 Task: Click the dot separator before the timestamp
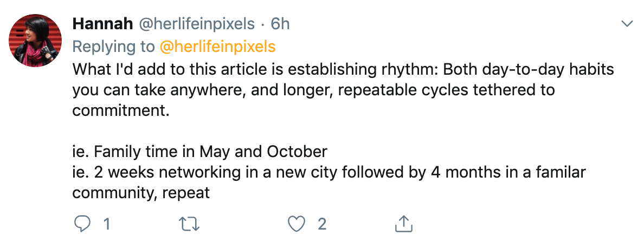[263, 24]
